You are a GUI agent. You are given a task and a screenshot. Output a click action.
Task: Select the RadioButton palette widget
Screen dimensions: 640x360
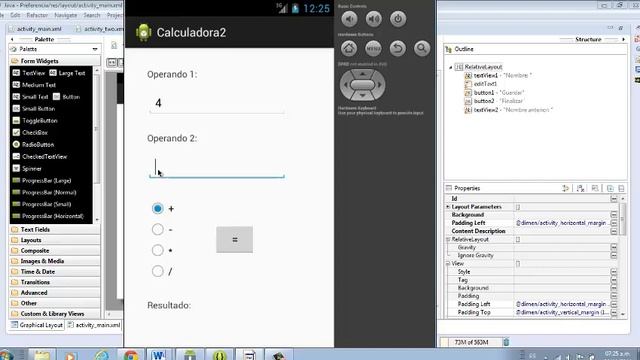pyautogui.click(x=33, y=144)
